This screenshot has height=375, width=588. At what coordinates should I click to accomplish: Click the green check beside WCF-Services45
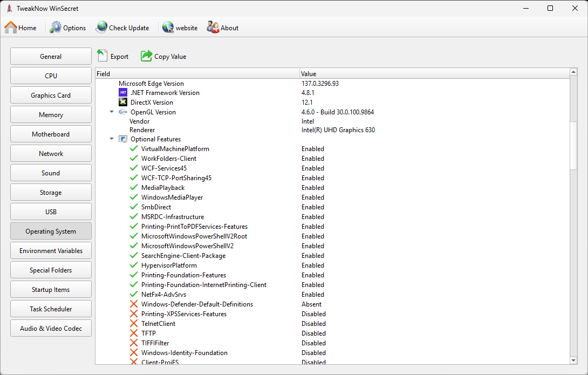coord(133,168)
